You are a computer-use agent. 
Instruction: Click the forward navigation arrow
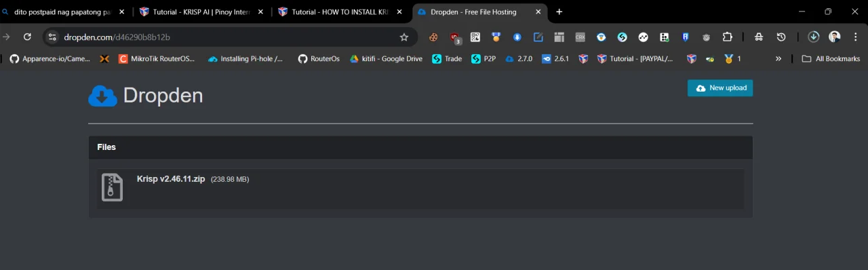tap(7, 37)
